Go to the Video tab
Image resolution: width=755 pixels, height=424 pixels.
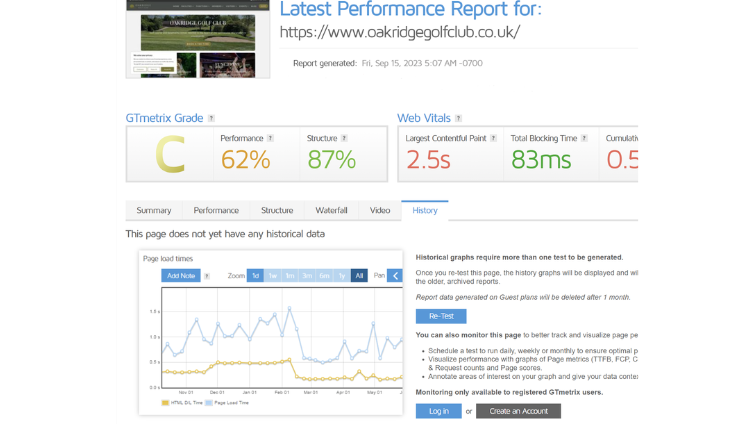tap(380, 210)
